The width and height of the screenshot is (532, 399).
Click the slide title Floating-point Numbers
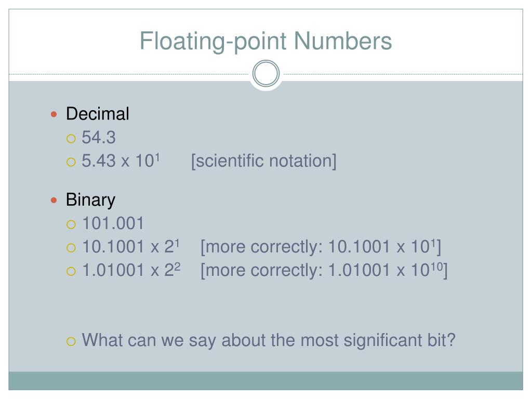click(x=265, y=42)
